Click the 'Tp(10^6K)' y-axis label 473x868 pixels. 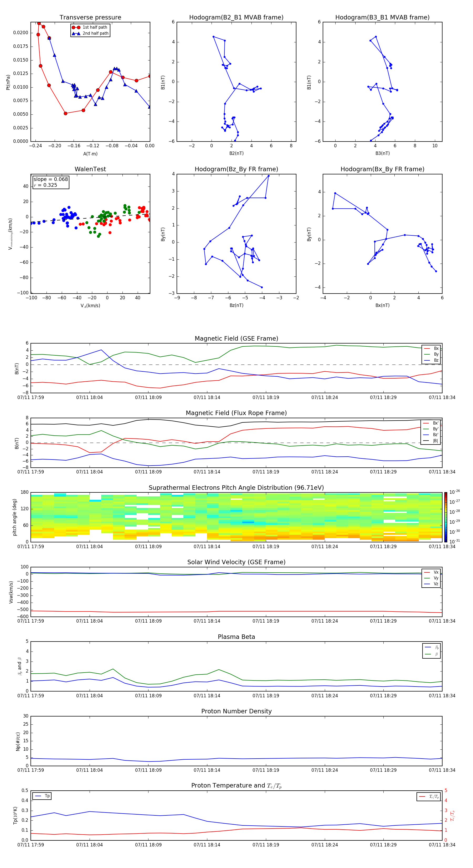pos(15,815)
